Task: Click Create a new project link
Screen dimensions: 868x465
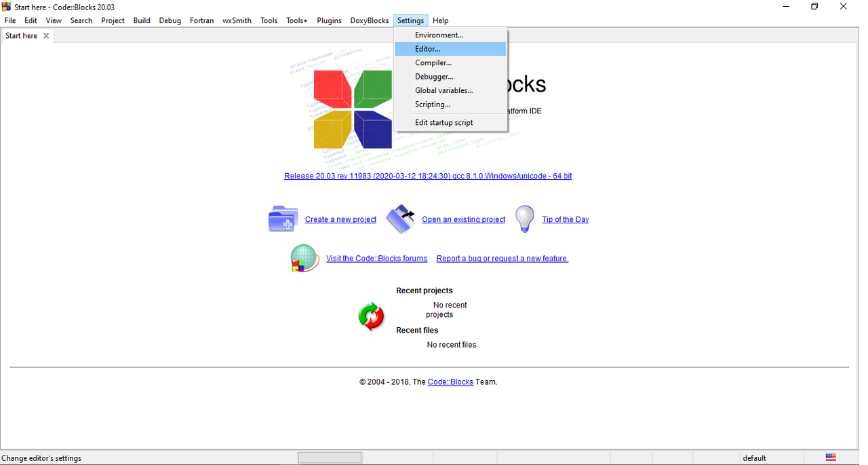Action: click(x=340, y=220)
